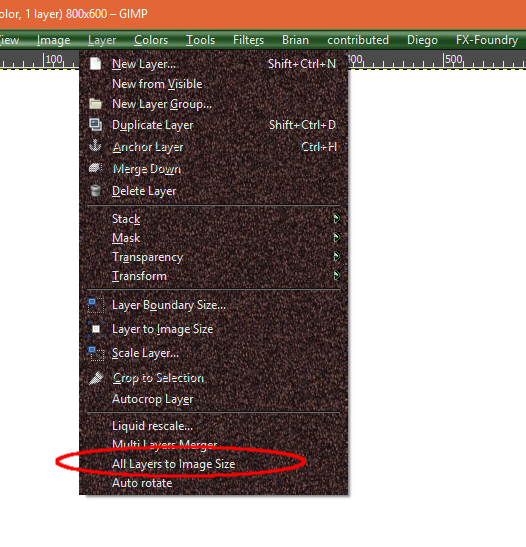Open the Image menu
The height and width of the screenshot is (547, 526).
click(53, 40)
